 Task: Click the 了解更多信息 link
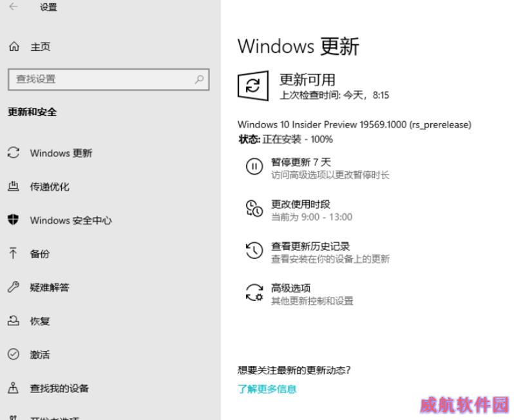pos(267,389)
